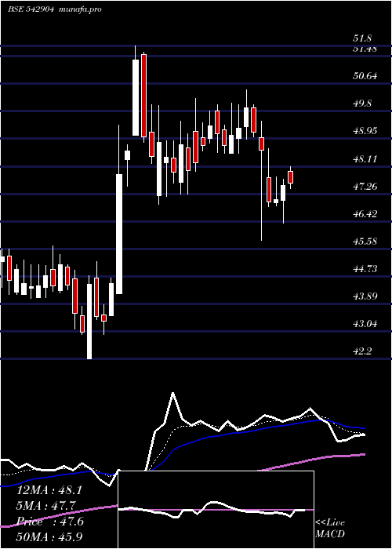392x549 pixels.
Task: Click the white candle bottoming at 42.2
Action: (89, 322)
